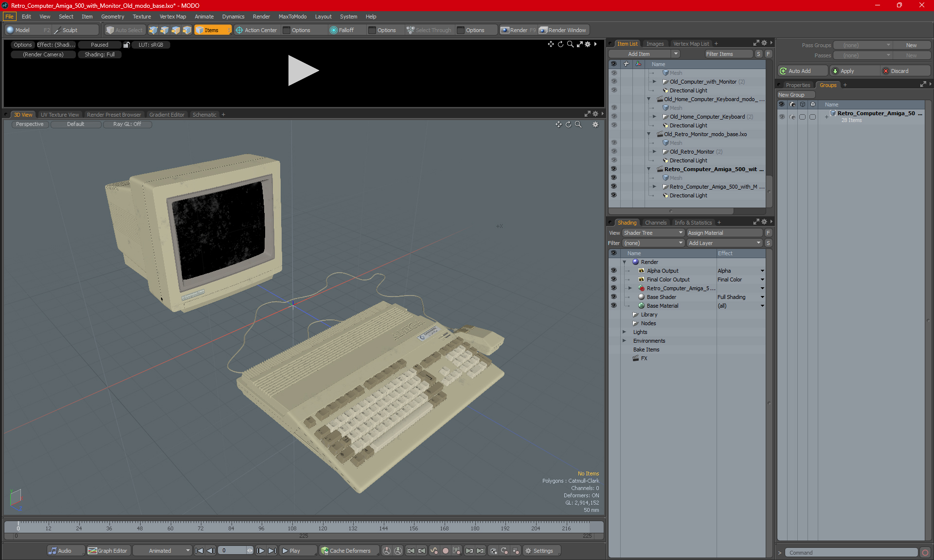This screenshot has width=934, height=560.
Task: Activate the Sculpt tool
Action: 70,30
